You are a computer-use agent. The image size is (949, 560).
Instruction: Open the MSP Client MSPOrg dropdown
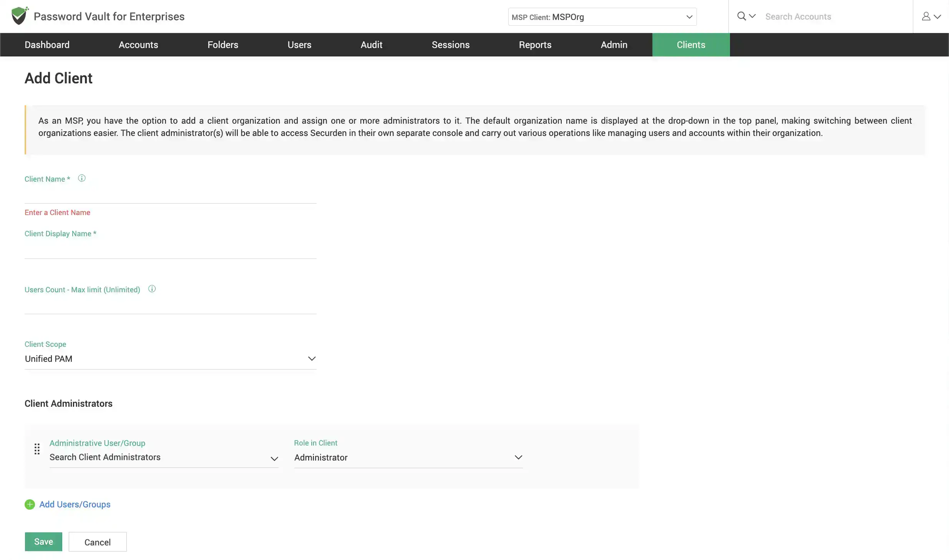[602, 17]
